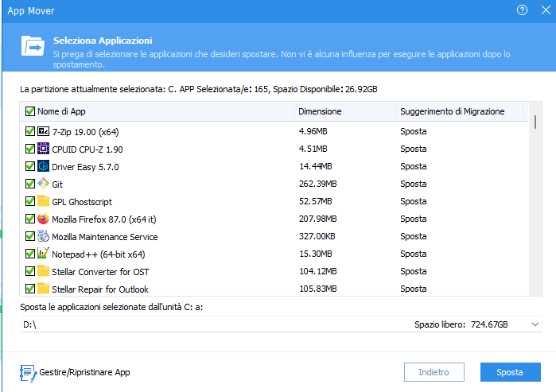
Task: Select the GPL Ghostscript name
Action: coord(82,202)
